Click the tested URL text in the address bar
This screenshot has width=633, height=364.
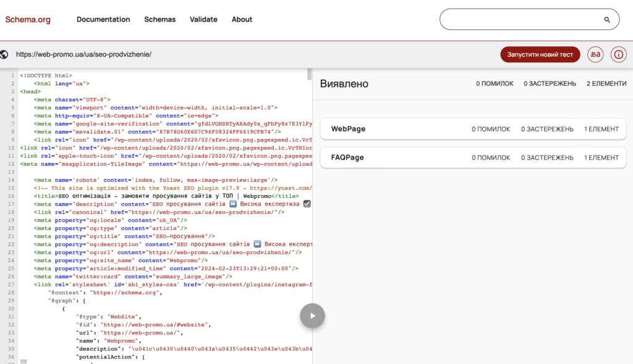(83, 54)
